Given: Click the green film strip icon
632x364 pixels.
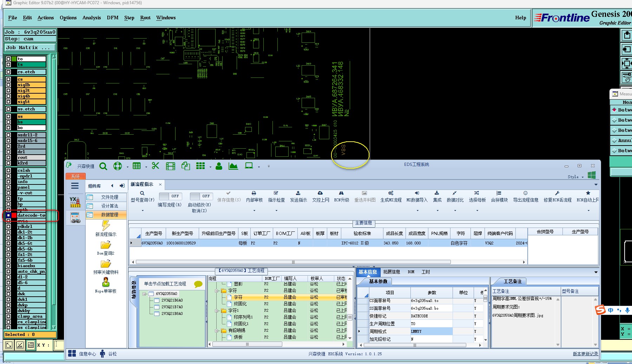Looking at the screenshot, I should click(170, 166).
